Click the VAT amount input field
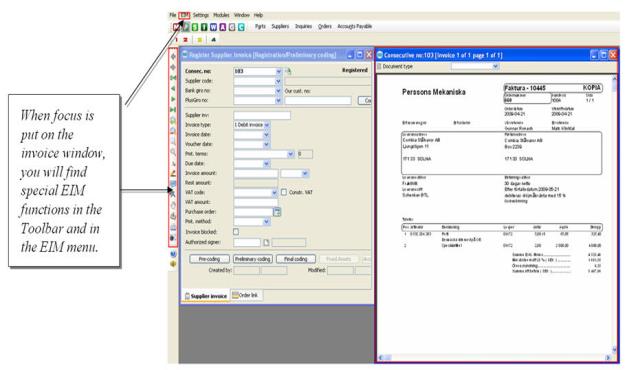625x370 pixels. 256,202
